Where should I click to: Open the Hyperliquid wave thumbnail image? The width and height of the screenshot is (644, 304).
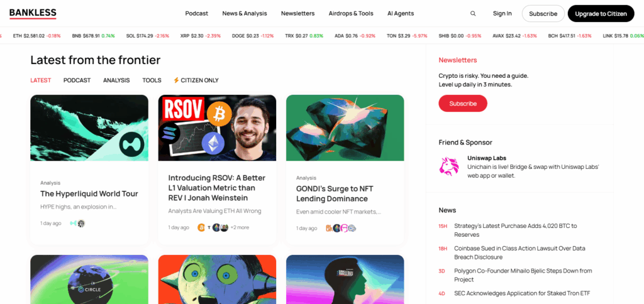pos(89,128)
